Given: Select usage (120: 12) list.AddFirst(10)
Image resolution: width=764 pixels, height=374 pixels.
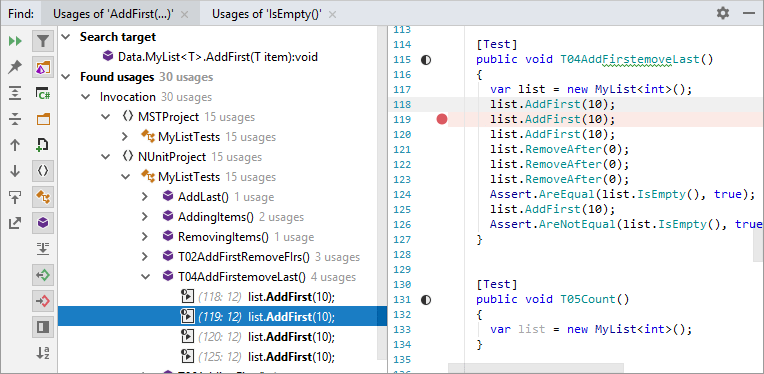Looking at the screenshot, I should point(222,337).
